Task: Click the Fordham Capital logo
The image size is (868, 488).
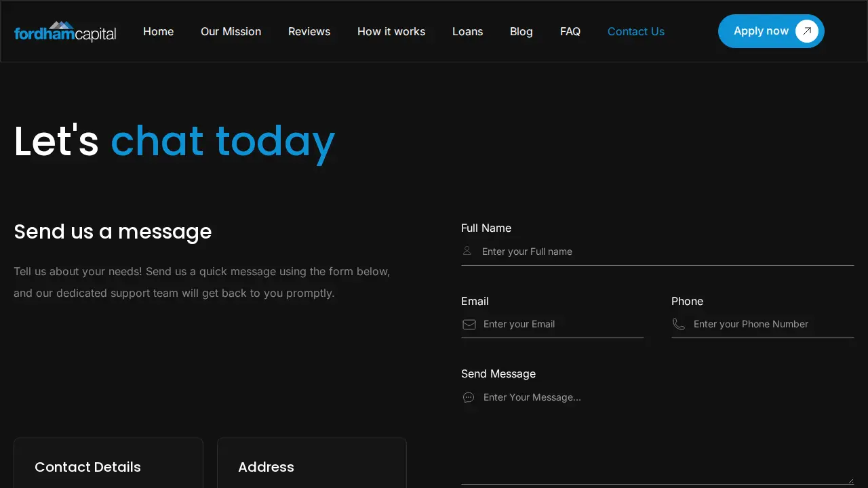Action: coord(65,31)
